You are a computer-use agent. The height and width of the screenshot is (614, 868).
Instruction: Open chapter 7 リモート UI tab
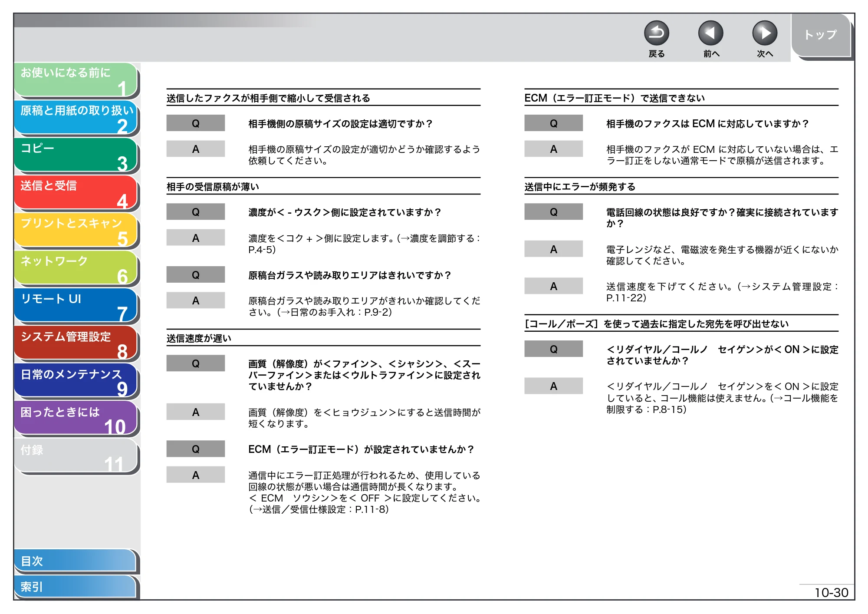tap(76, 306)
